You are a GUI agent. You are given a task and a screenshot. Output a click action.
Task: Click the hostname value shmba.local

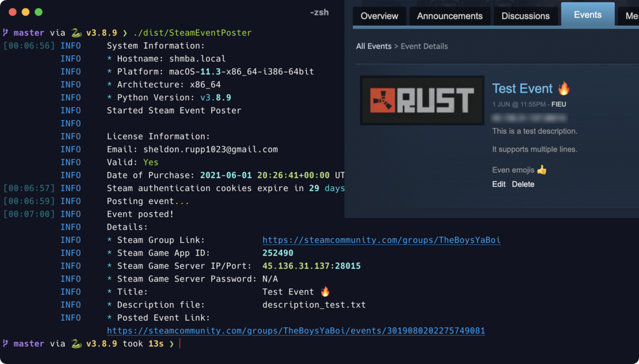pyautogui.click(x=198, y=58)
